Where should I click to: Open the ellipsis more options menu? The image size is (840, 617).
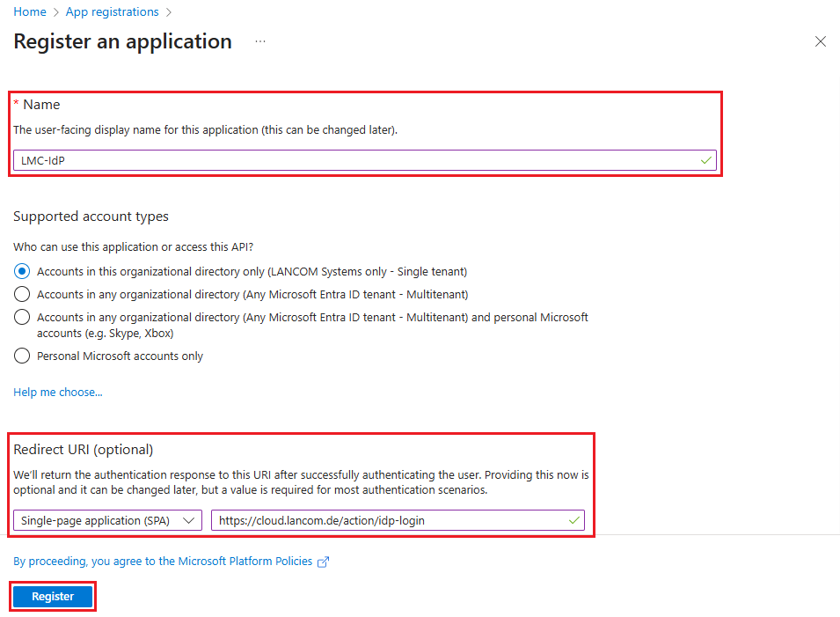[260, 41]
